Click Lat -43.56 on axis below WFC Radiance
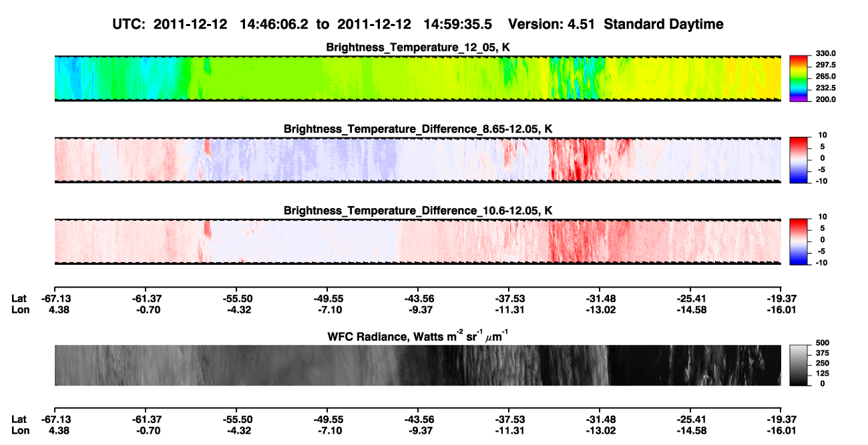Image resolution: width=868 pixels, height=445 pixels. click(x=418, y=418)
